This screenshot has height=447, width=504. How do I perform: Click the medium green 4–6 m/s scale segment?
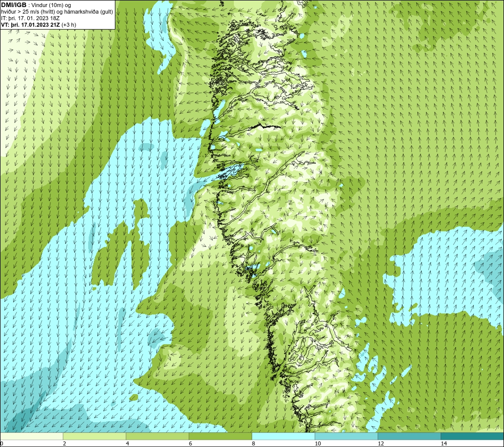point(157,436)
